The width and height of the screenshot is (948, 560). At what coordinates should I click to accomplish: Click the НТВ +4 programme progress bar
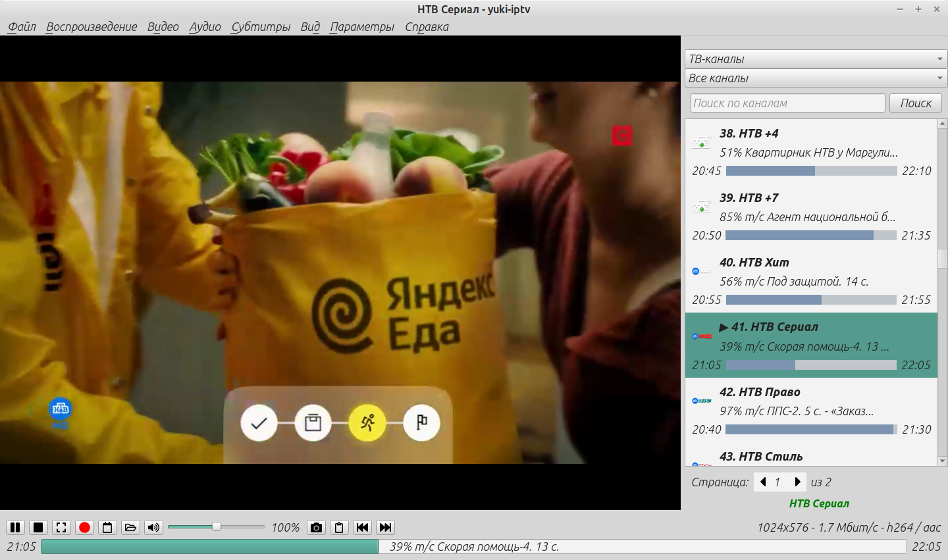click(x=811, y=170)
